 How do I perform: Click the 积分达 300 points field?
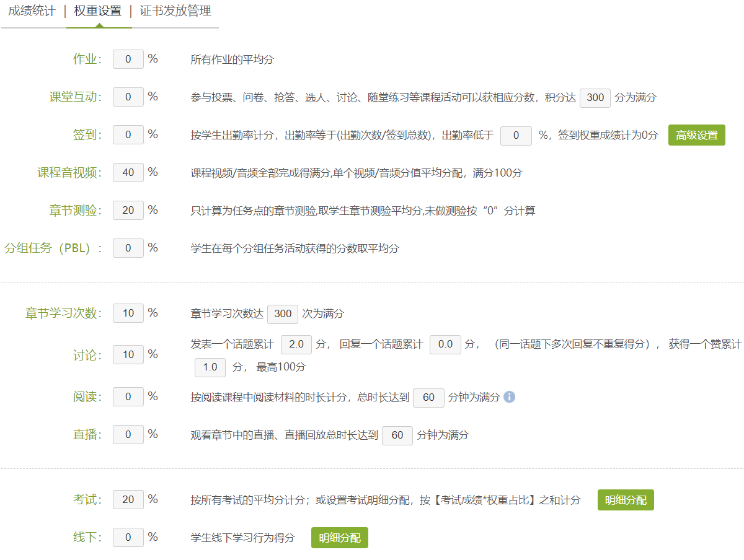[x=595, y=98]
